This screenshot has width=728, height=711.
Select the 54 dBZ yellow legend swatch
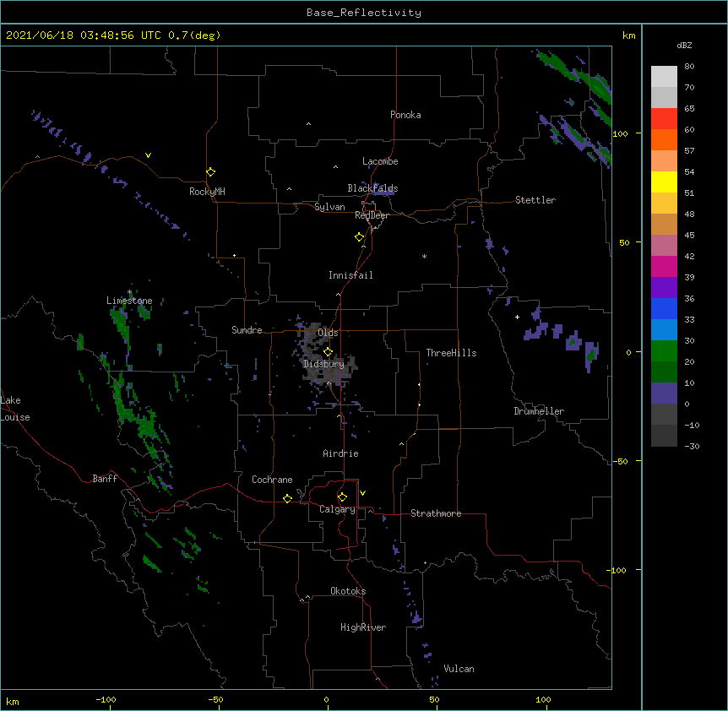click(x=664, y=182)
